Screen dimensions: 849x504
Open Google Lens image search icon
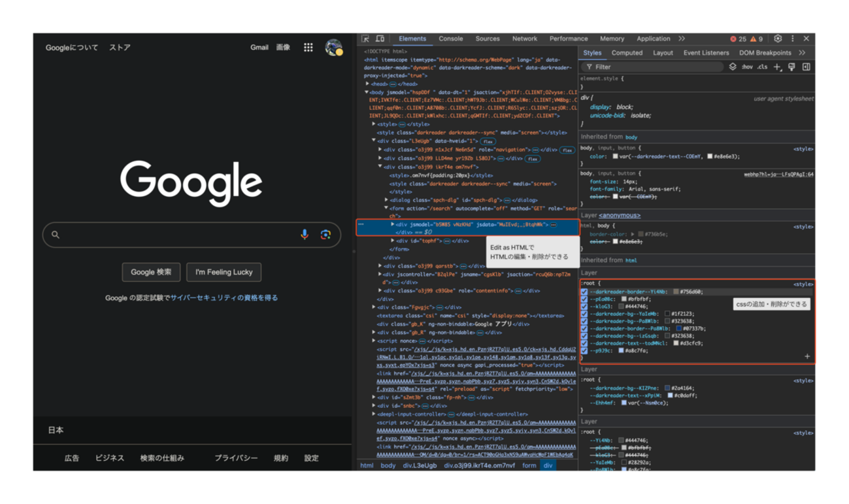[325, 235]
